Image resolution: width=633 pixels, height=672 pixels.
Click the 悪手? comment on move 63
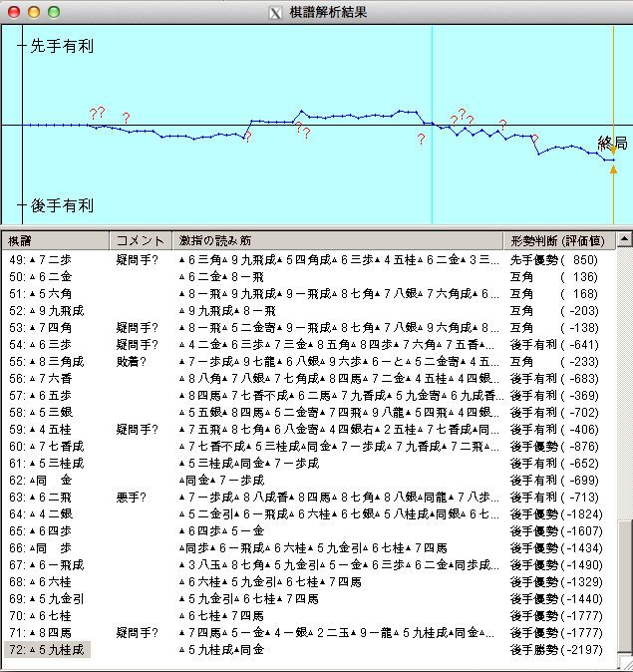click(132, 498)
